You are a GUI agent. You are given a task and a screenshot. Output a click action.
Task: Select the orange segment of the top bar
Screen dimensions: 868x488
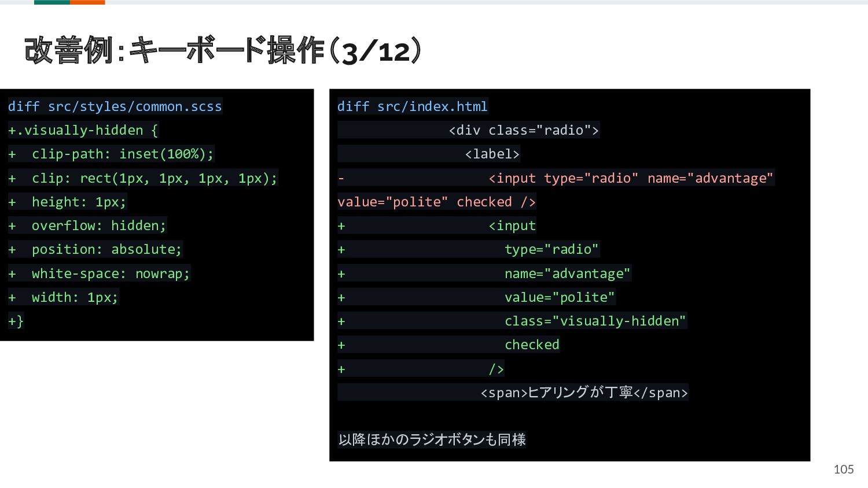coord(87,2)
